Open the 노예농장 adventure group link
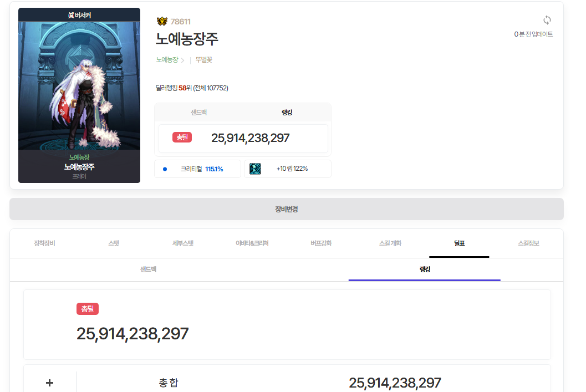This screenshot has height=392, width=586. (167, 60)
